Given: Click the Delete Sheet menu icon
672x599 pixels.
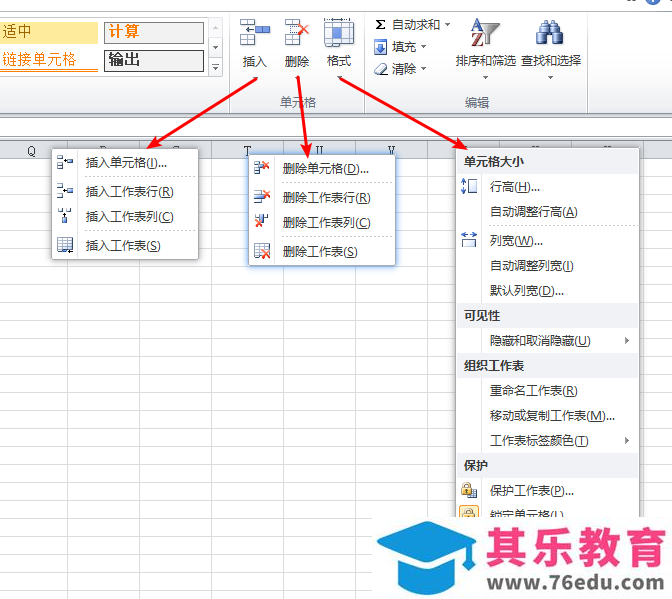Looking at the screenshot, I should [262, 251].
